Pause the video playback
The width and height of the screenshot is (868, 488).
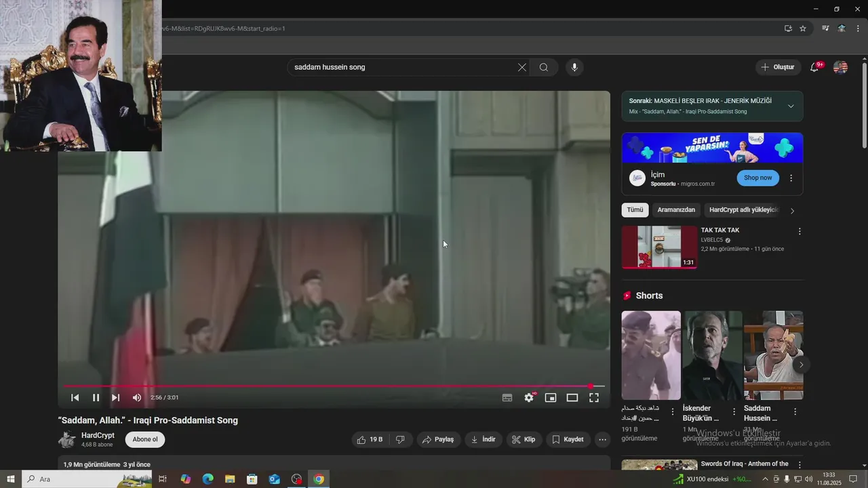coord(96,398)
